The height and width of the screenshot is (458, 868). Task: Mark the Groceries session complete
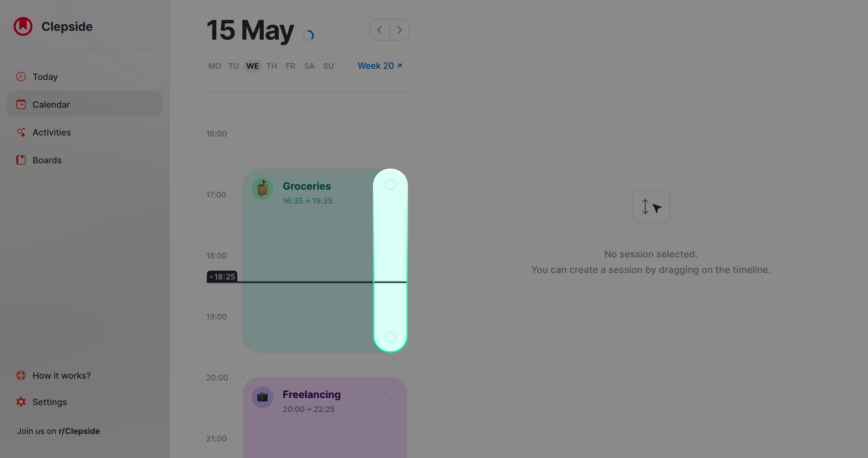point(390,185)
